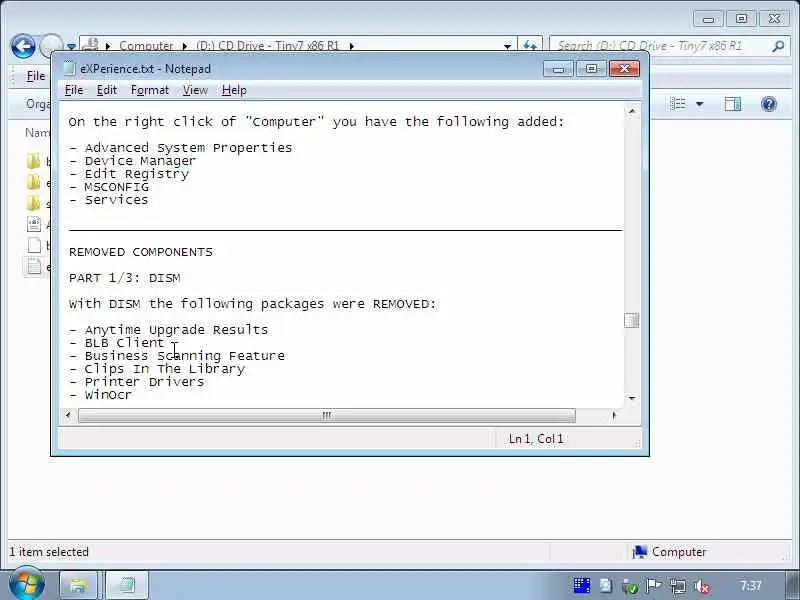
Task: Maximize the Notepad window
Action: 591,68
